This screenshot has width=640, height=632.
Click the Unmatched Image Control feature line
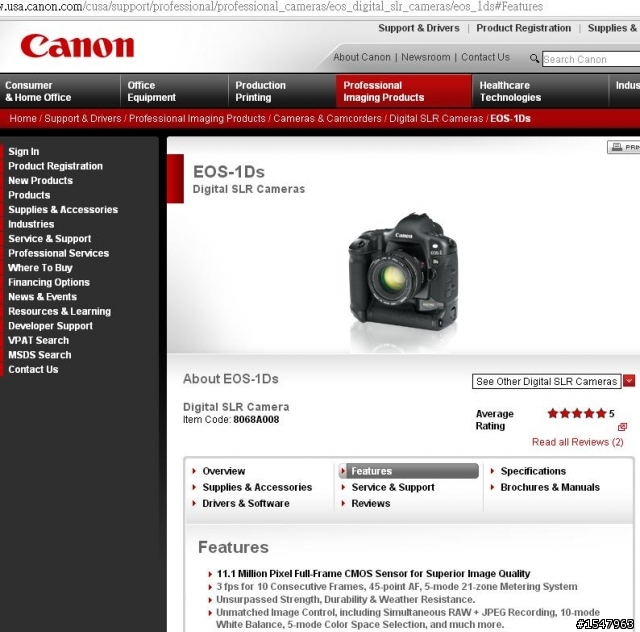[x=408, y=619]
